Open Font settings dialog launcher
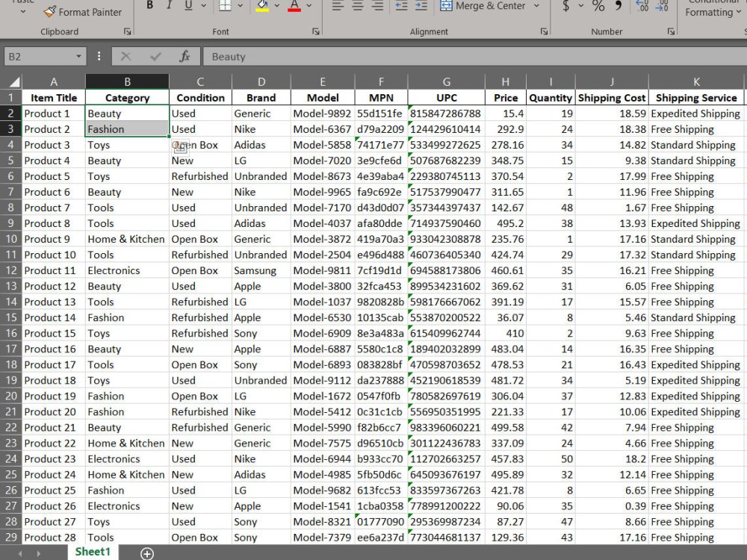 tap(315, 31)
